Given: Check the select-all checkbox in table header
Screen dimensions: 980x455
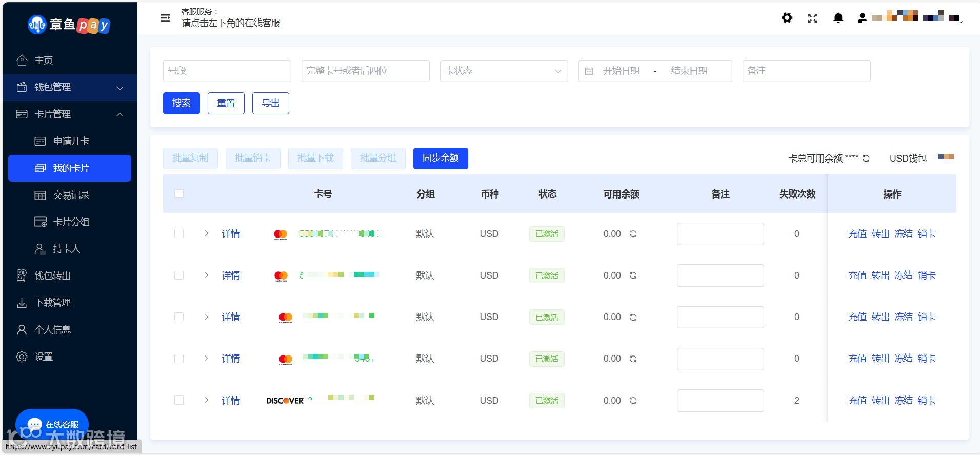Looking at the screenshot, I should tap(179, 194).
